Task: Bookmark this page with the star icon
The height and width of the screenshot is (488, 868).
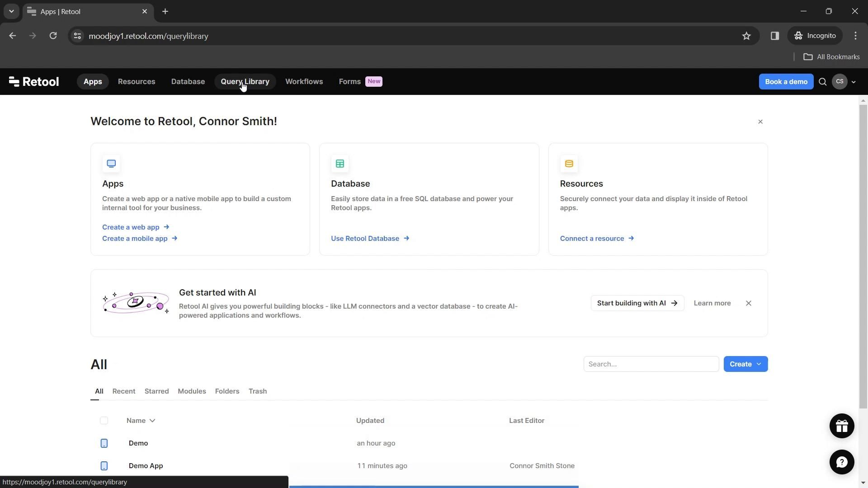Action: point(746,36)
